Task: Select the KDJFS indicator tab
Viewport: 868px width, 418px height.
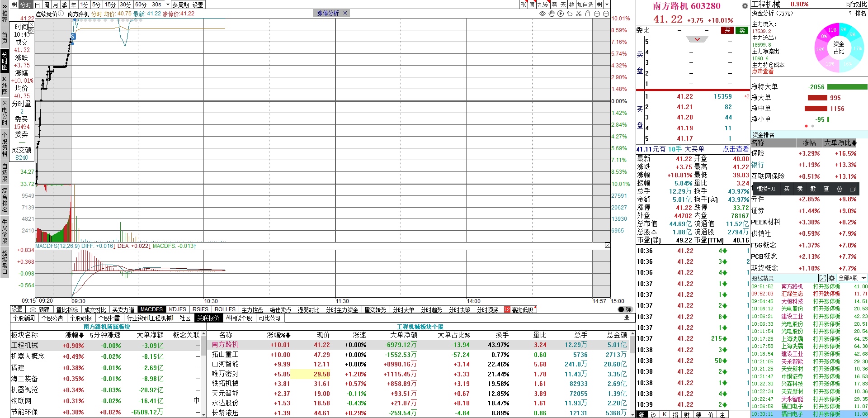Action: 178,309
